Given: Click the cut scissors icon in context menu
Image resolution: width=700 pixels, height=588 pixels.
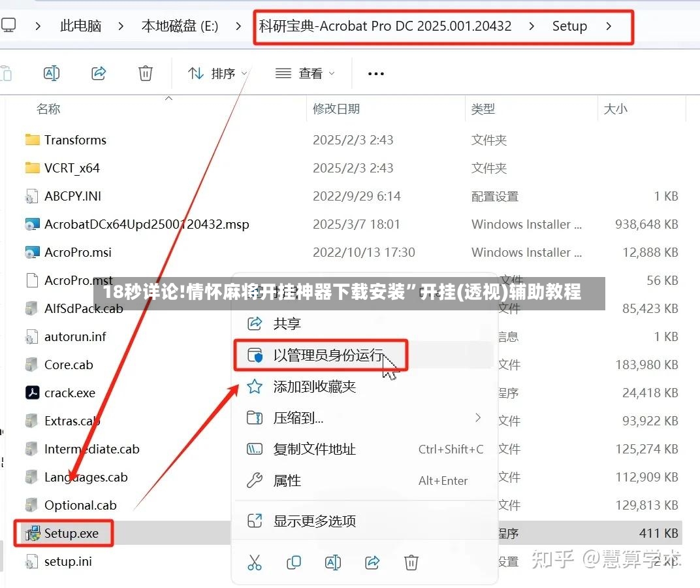Looking at the screenshot, I should click(x=255, y=563).
